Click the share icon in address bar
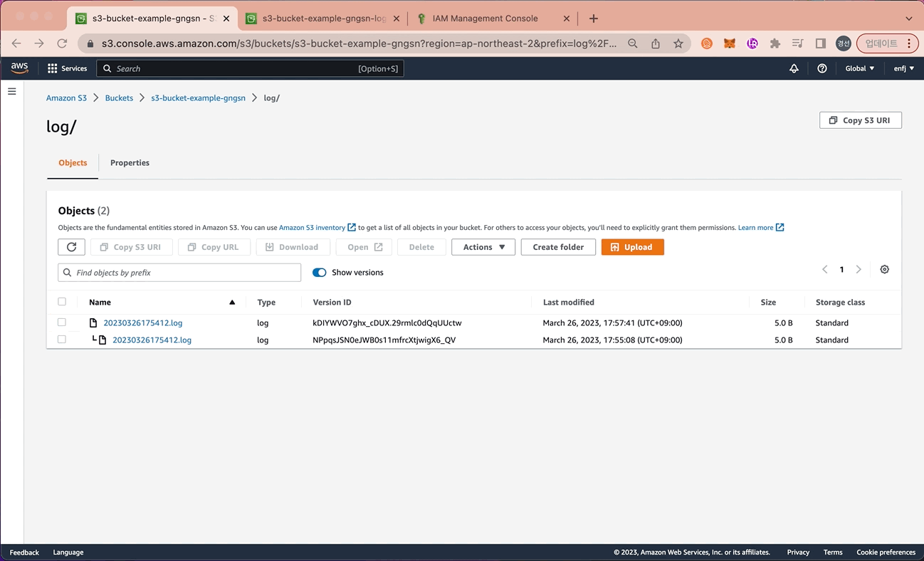The height and width of the screenshot is (561, 924). tap(656, 43)
